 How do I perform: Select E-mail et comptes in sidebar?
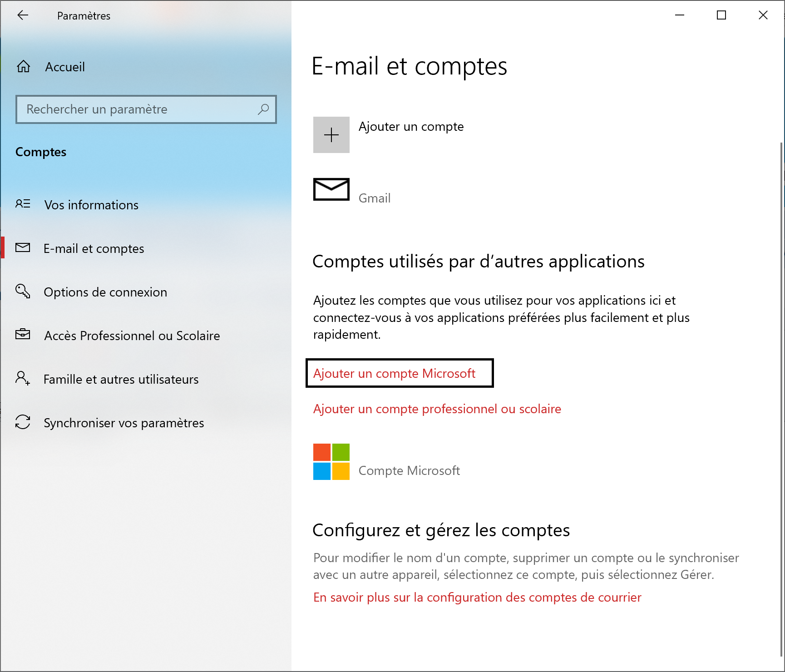(94, 248)
